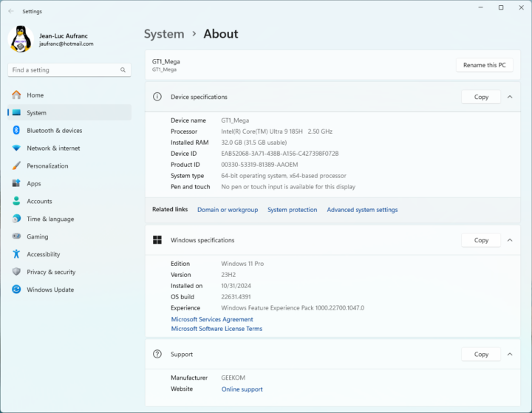Select 64-bit operating system text
The width and height of the screenshot is (532, 413).
(284, 176)
